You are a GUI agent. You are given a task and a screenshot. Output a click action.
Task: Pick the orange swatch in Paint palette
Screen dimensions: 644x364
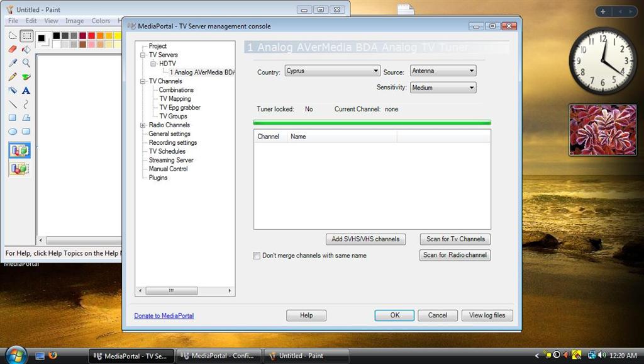pyautogui.click(x=100, y=36)
